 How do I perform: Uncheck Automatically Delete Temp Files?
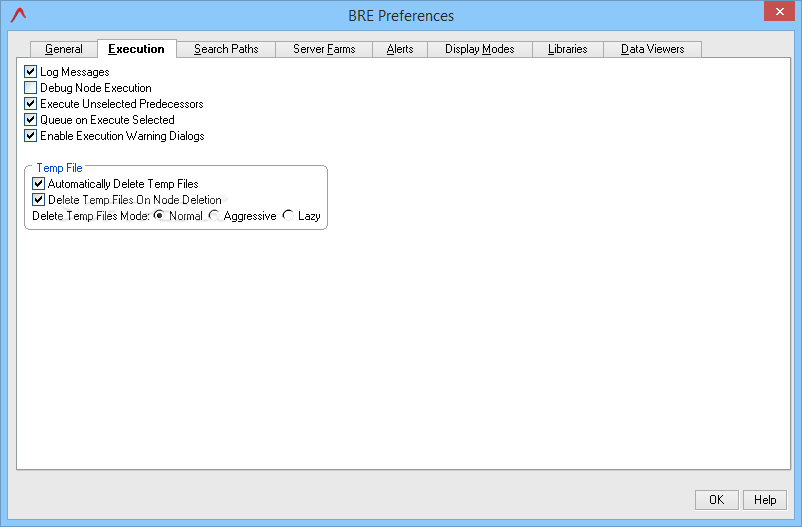coord(38,183)
